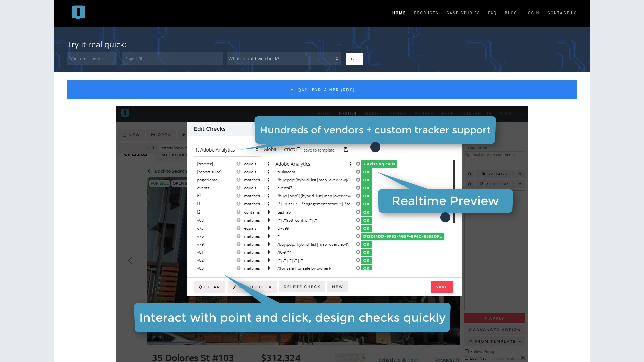Click the 32 TAGS button
This screenshot has width=644, height=362.
click(495, 174)
